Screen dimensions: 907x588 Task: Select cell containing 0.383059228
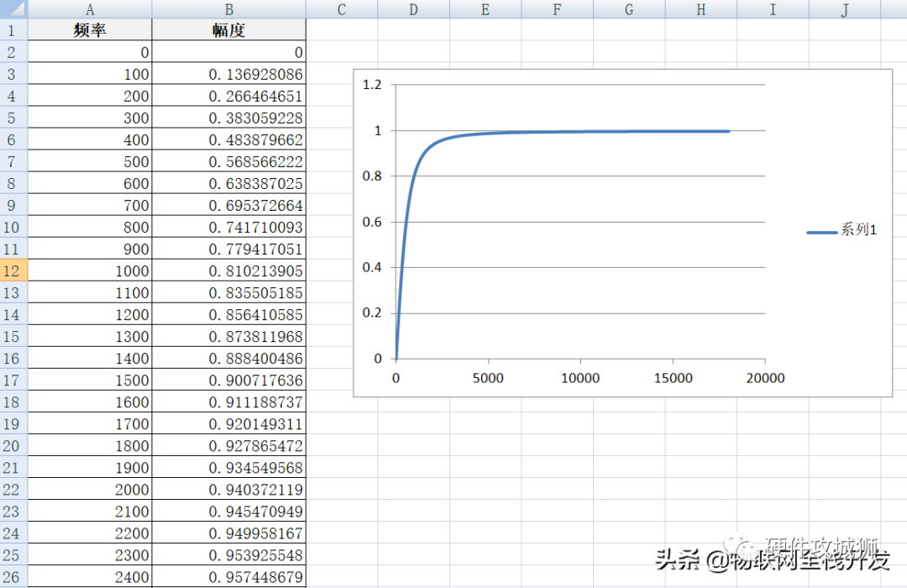click(229, 118)
